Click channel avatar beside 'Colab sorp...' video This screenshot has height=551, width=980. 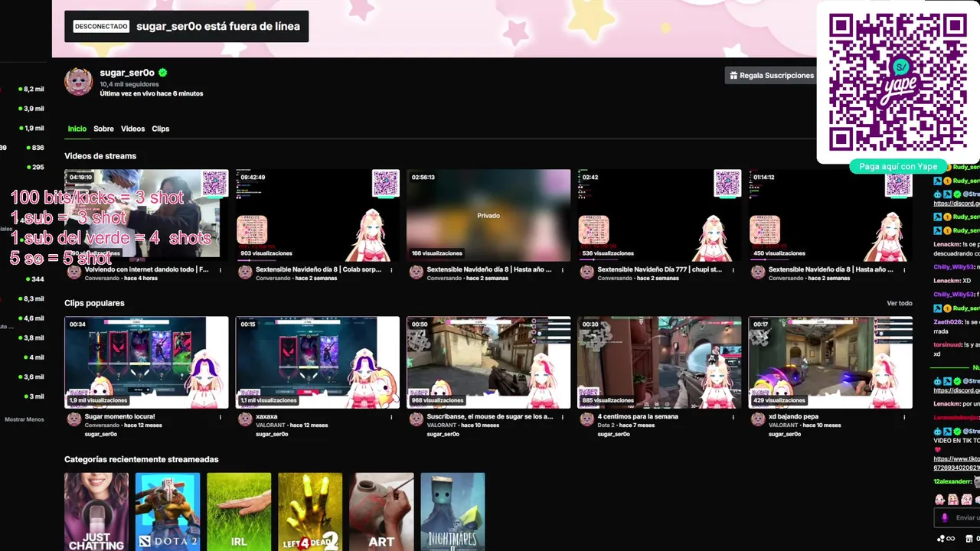point(245,272)
